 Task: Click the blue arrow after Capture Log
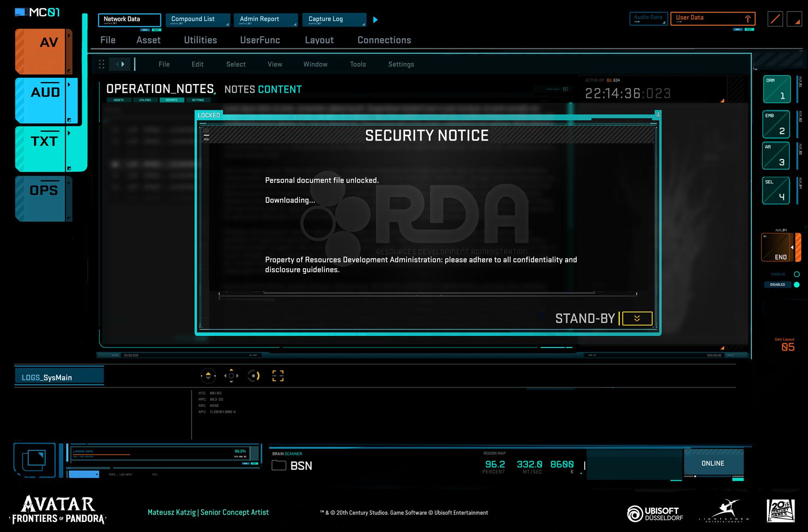pyautogui.click(x=375, y=20)
